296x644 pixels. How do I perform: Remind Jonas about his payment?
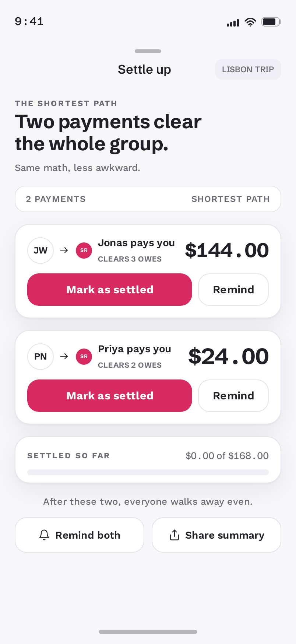point(233,290)
